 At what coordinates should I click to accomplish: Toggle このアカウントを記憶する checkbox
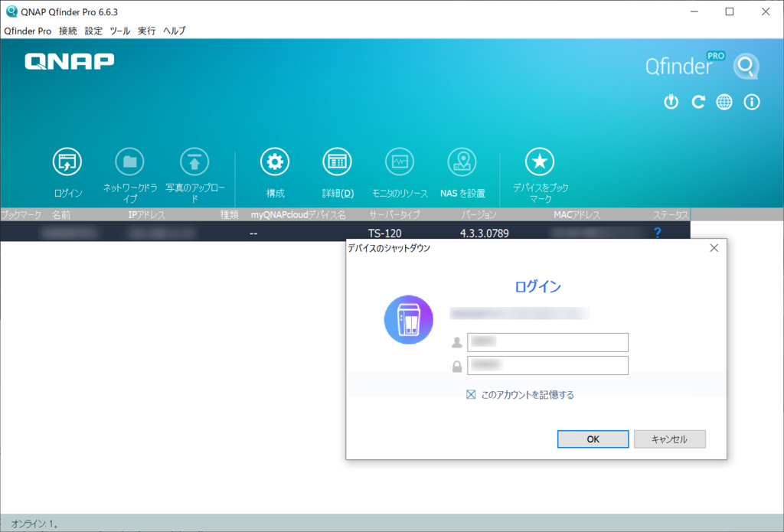point(471,394)
